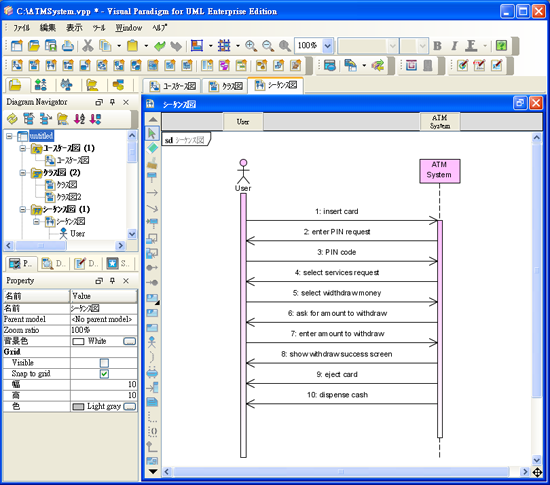The image size is (550, 485).
Task: Click the Save Project toolbar icon
Action: coord(51,46)
